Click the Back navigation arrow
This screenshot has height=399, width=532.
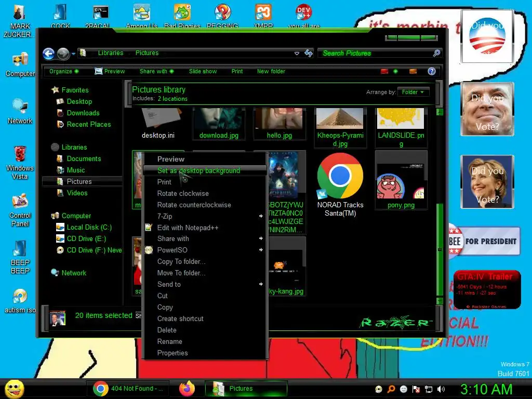48,54
